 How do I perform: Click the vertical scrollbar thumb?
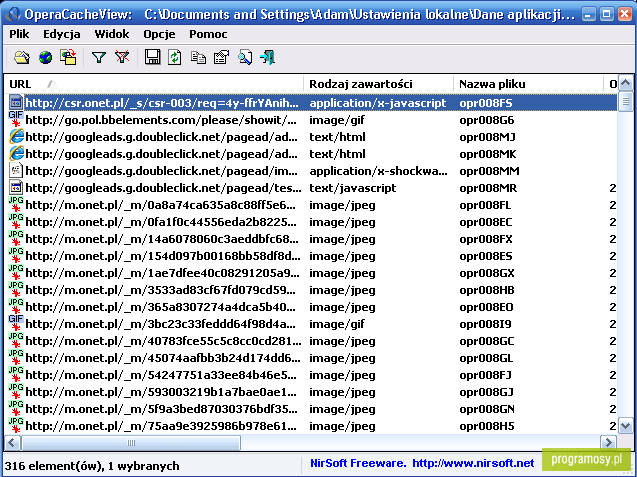[x=626, y=102]
